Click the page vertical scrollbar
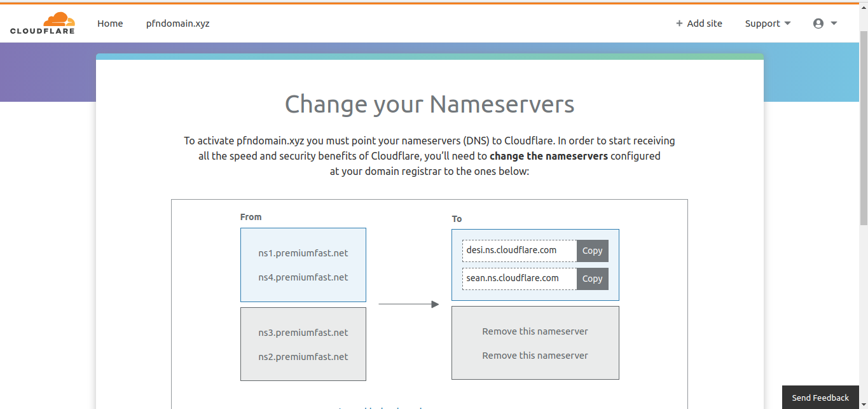The width and height of the screenshot is (868, 409). point(864,127)
